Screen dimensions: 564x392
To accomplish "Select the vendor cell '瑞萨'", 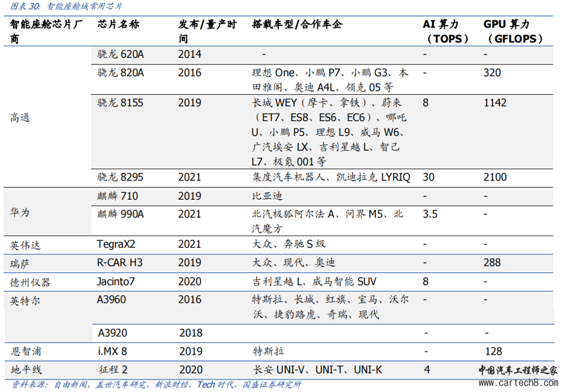I will 20,264.
